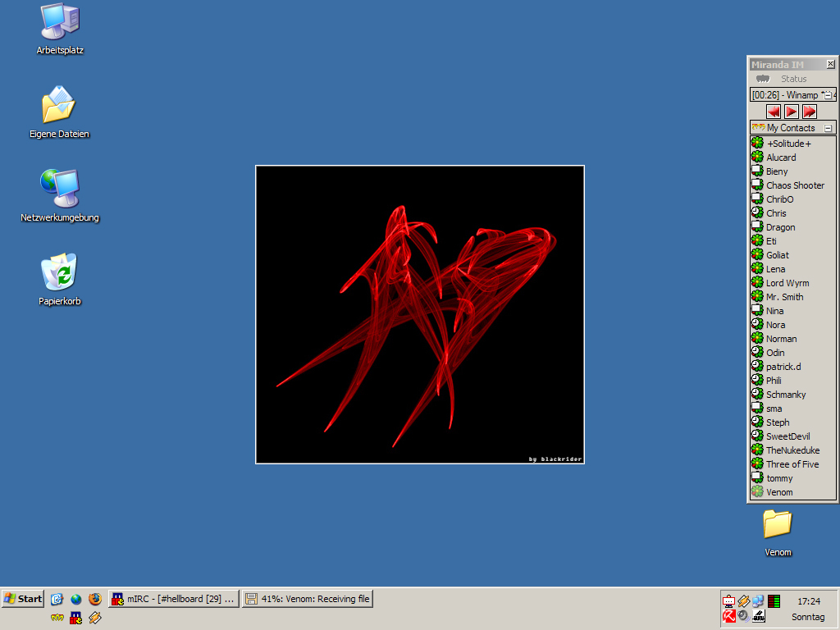Open the volume speaker tray icon
This screenshot has width=840, height=630.
point(743,615)
